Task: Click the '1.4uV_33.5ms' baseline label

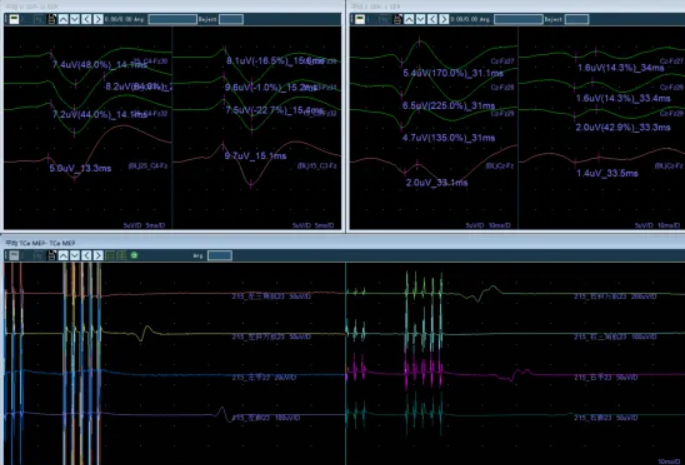Action: [607, 174]
